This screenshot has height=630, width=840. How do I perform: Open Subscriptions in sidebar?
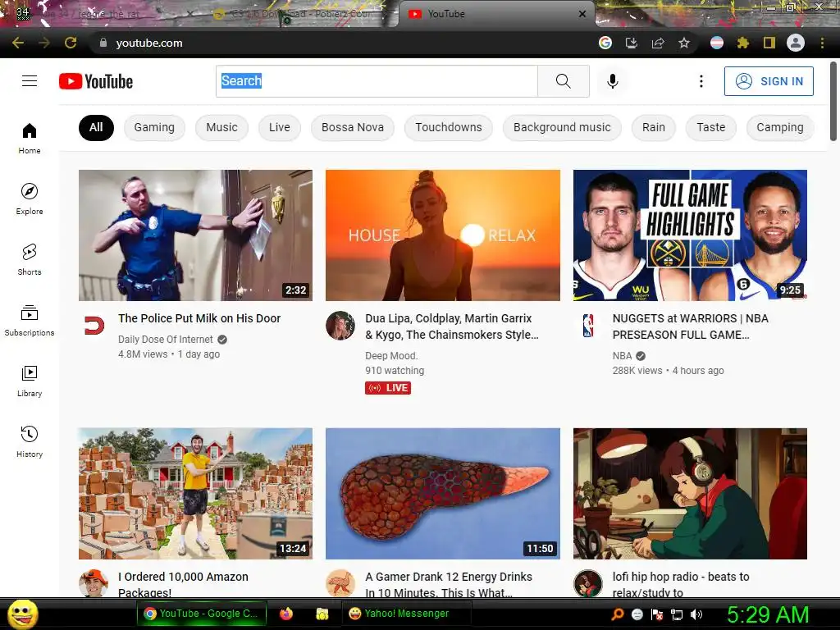click(30, 320)
